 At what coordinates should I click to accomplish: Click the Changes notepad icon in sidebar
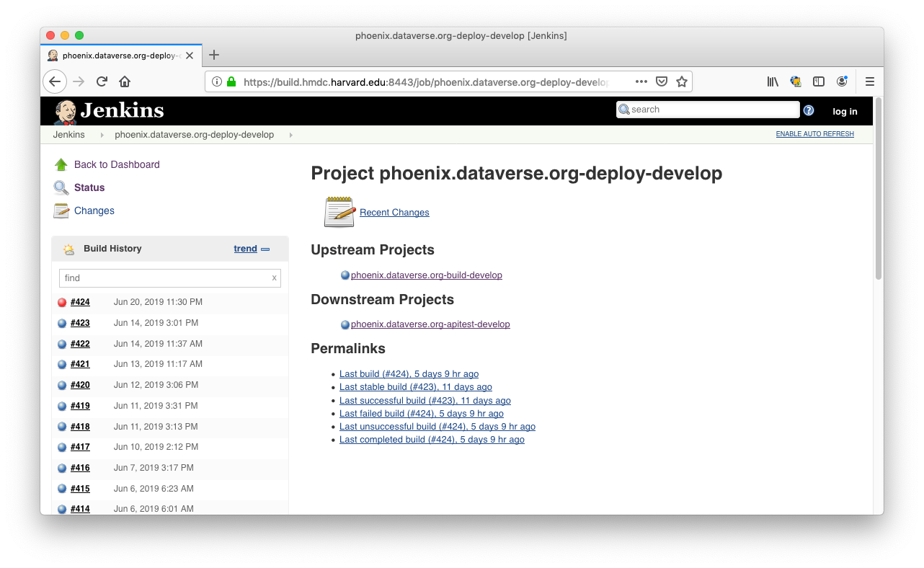click(x=61, y=210)
